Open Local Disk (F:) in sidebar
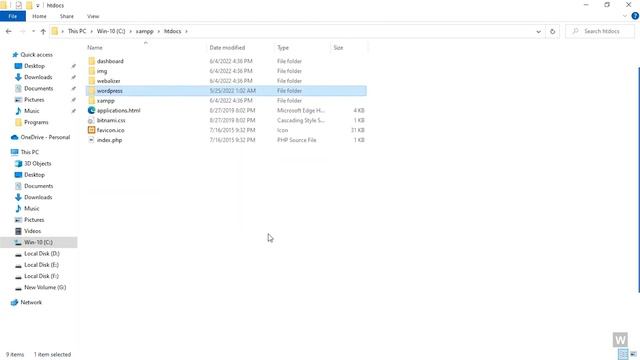The width and height of the screenshot is (640, 360). tap(41, 276)
